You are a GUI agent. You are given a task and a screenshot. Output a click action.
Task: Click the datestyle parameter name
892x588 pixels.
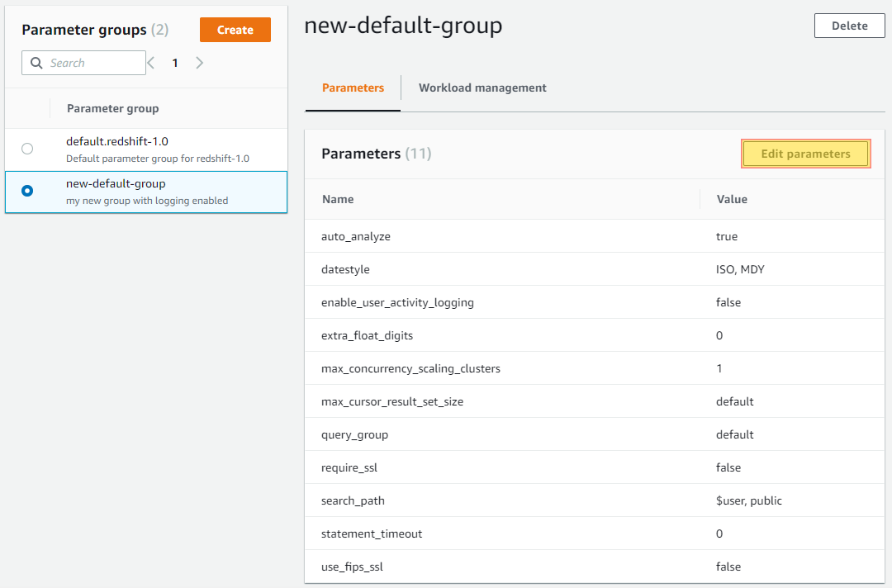coord(345,269)
